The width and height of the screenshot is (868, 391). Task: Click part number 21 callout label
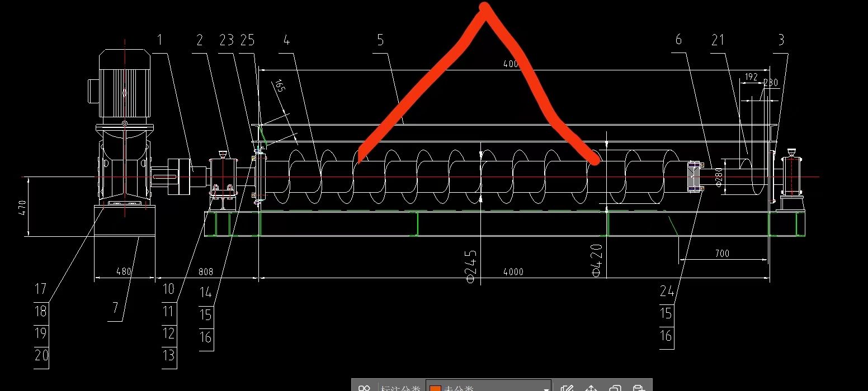[718, 40]
